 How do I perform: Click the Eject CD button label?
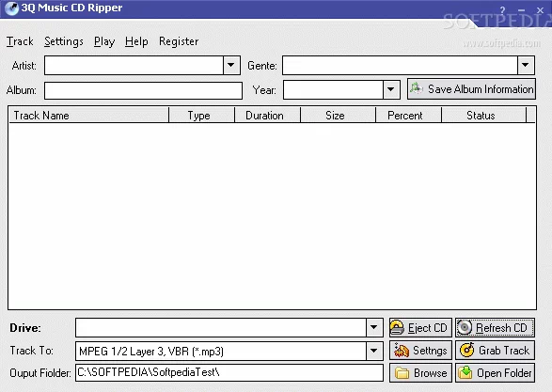click(427, 328)
